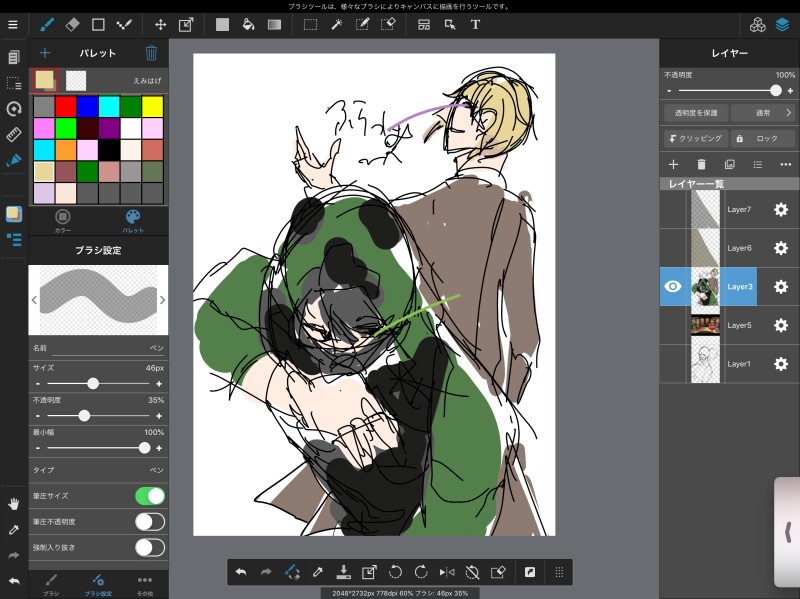Open Layer3 settings gear
The width and height of the screenshot is (800, 599).
781,286
